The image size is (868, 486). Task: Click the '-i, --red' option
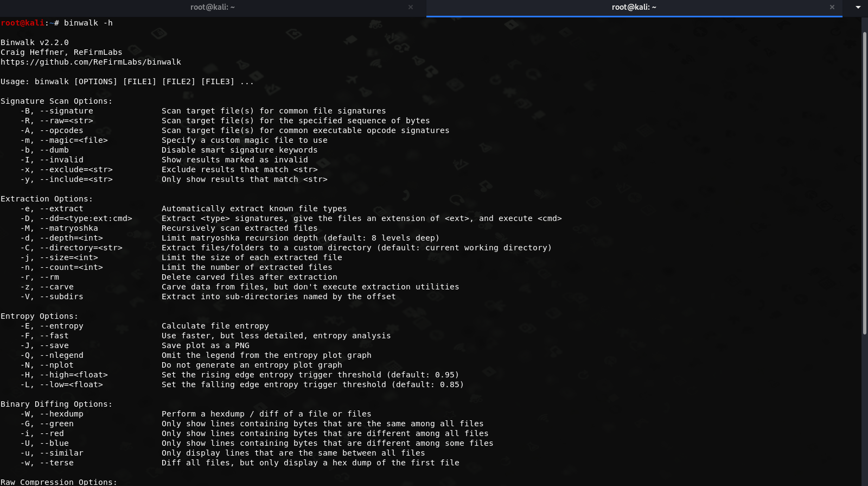(x=42, y=433)
